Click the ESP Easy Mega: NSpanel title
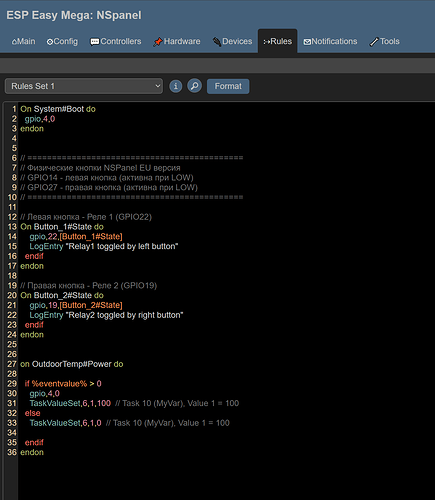The height and width of the screenshot is (500, 435). pos(74,15)
